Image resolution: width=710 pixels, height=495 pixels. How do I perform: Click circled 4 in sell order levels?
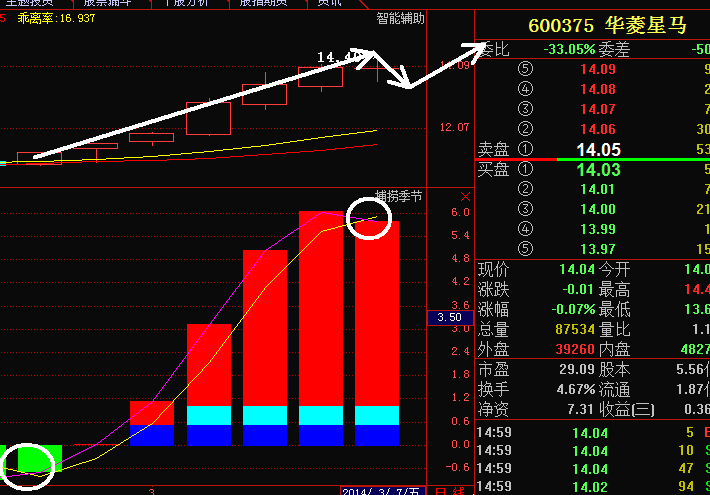coord(525,89)
